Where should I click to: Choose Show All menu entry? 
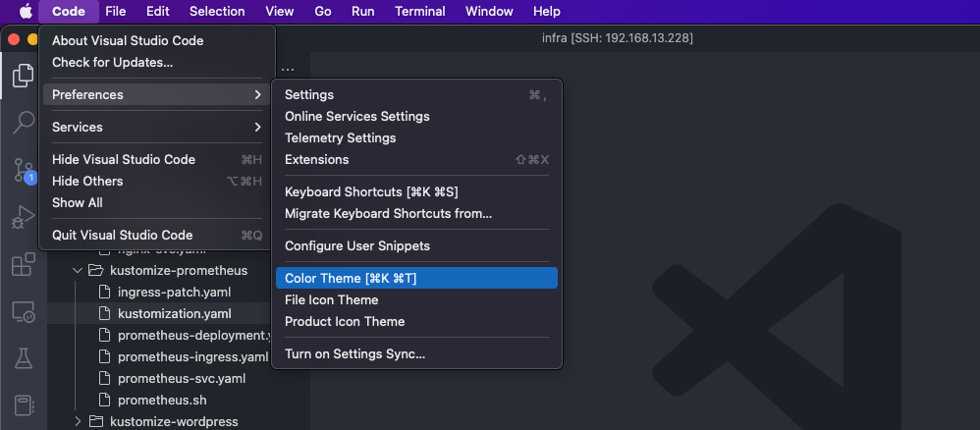[157, 202]
